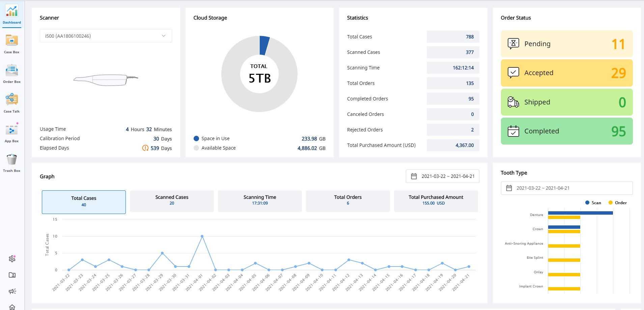Screen dimensions: 644x310
Task: Click the 2021-04-01 peak data point
Action: pyautogui.click(x=202, y=236)
